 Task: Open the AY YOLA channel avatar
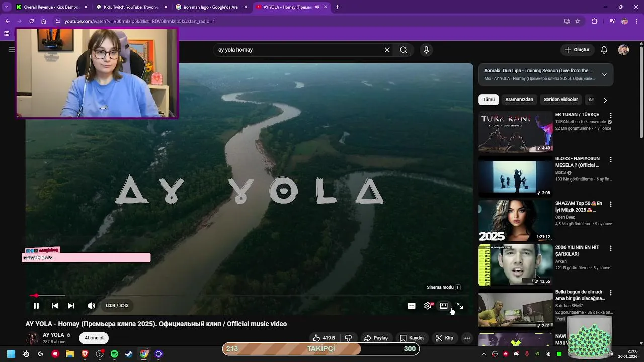32,338
